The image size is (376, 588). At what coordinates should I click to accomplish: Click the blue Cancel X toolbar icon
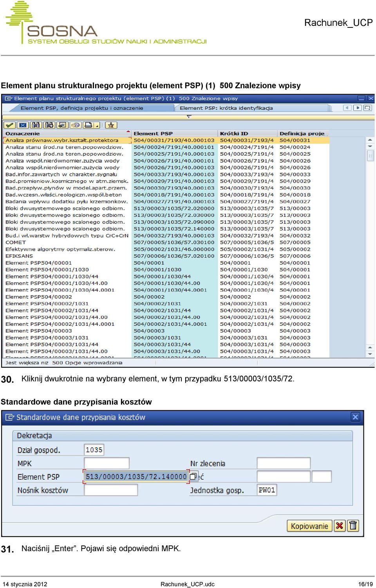point(23,125)
